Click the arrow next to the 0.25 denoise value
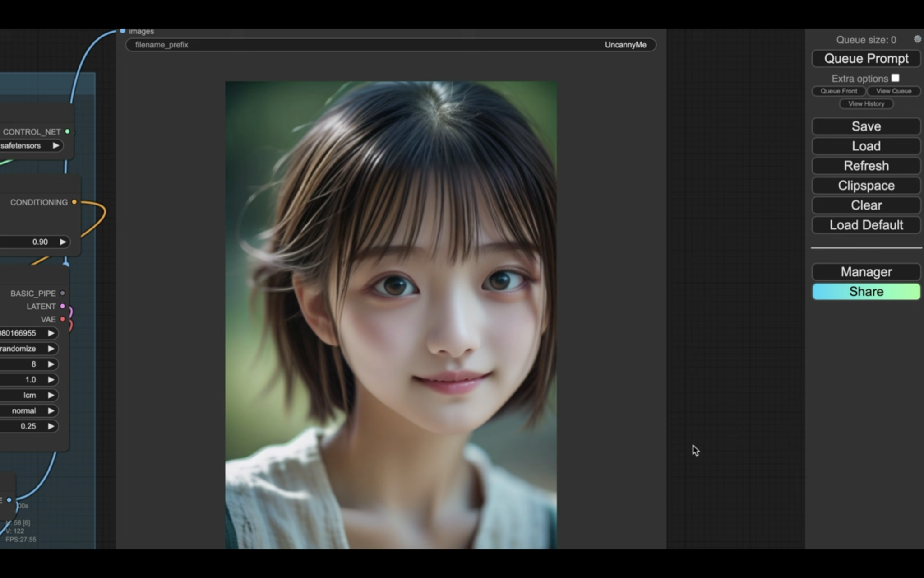Screen dimensions: 924x578 (x=51, y=426)
